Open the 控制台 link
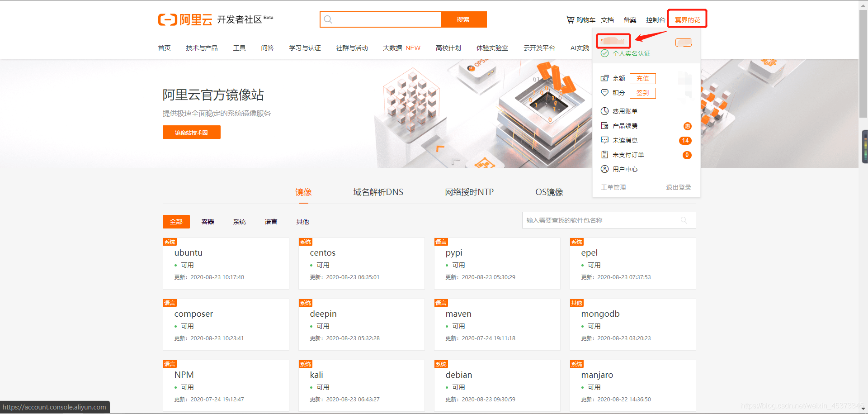The image size is (868, 414). click(x=656, y=20)
